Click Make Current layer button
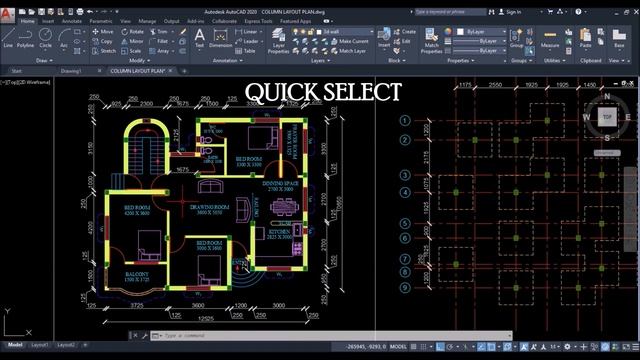This screenshot has height=360, width=640. [350, 41]
